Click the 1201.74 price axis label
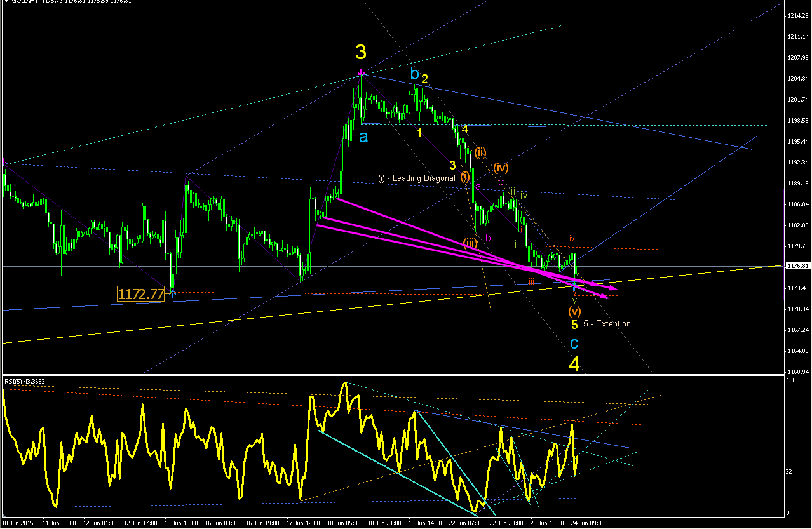The image size is (812, 529). [x=799, y=100]
